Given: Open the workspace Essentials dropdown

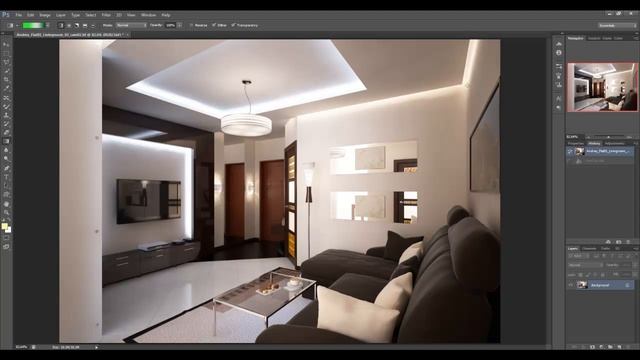Looking at the screenshot, I should tap(617, 25).
